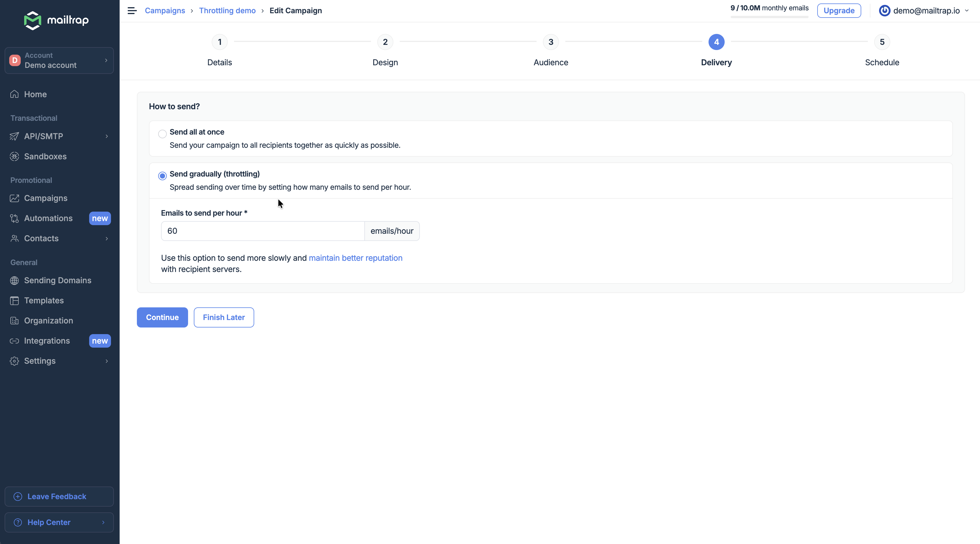Open Sandboxes from the sidebar
Viewport: 980px width, 544px height.
45,156
